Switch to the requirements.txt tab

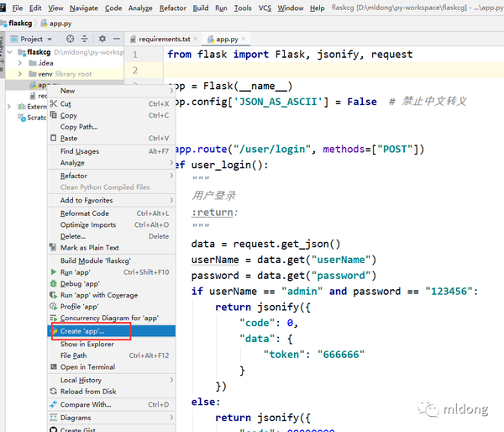click(164, 39)
